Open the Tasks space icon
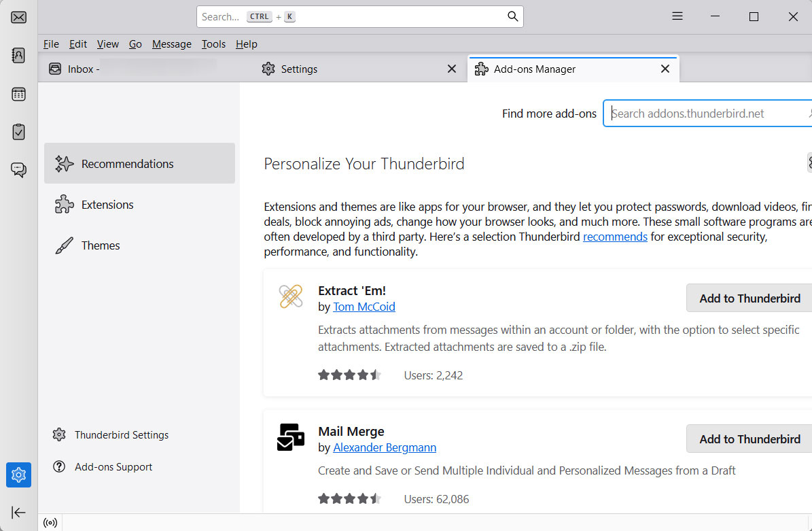The image size is (812, 531). (19, 132)
